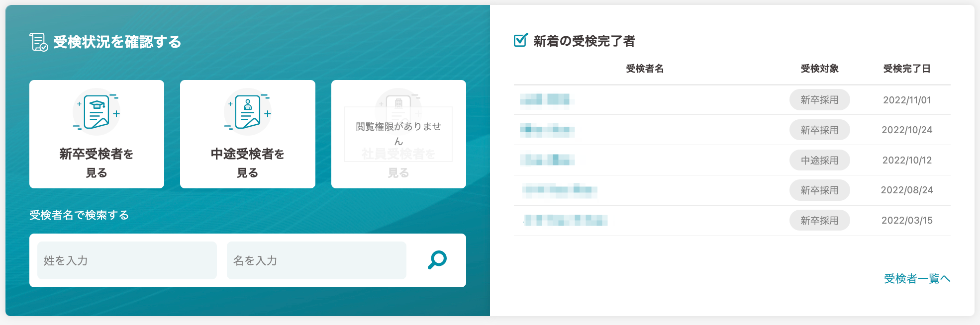Click the disabled 社員受検者を見る card
Viewport: 980px width, 325px height.
[398, 134]
